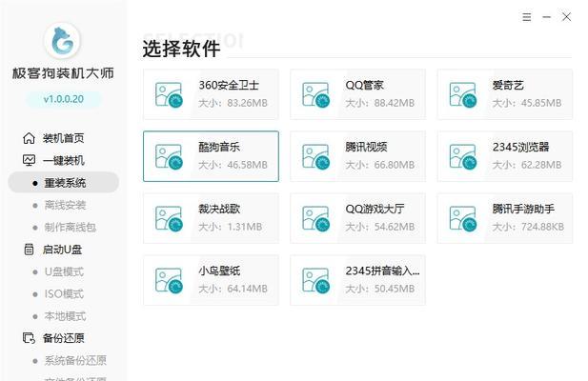Image resolution: width=588 pixels, height=381 pixels.
Task: Click the 大小: 45.85MB size text
Action: 527,103
